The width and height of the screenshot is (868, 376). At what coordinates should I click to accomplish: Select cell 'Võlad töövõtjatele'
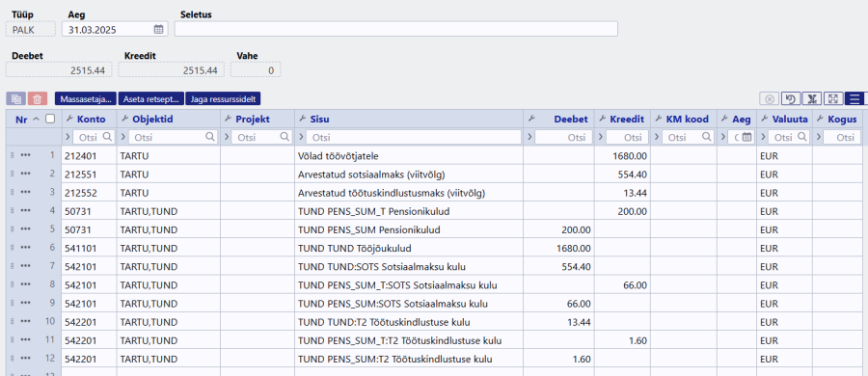[409, 155]
